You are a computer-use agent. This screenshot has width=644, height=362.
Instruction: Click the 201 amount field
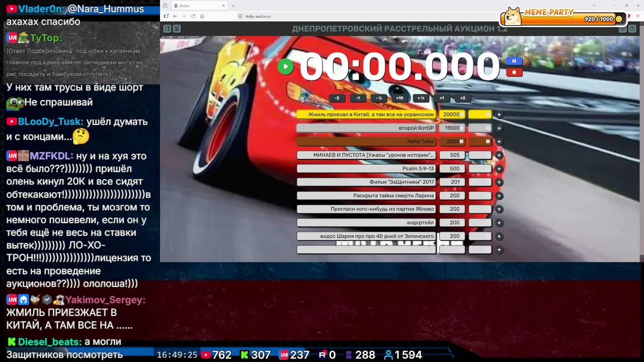(452, 182)
